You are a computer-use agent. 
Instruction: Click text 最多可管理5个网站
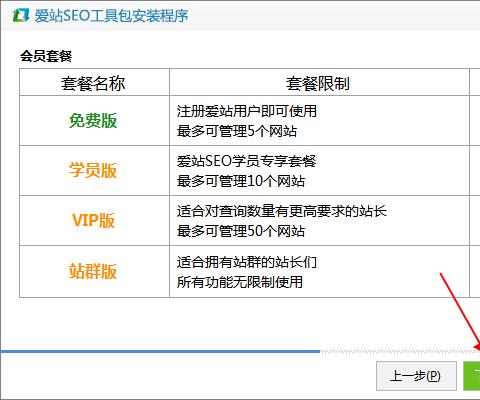(237, 131)
